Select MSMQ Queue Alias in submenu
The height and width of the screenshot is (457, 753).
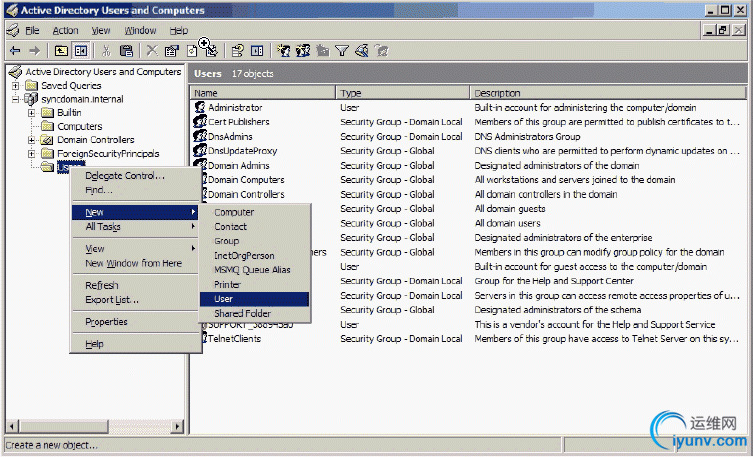click(255, 270)
